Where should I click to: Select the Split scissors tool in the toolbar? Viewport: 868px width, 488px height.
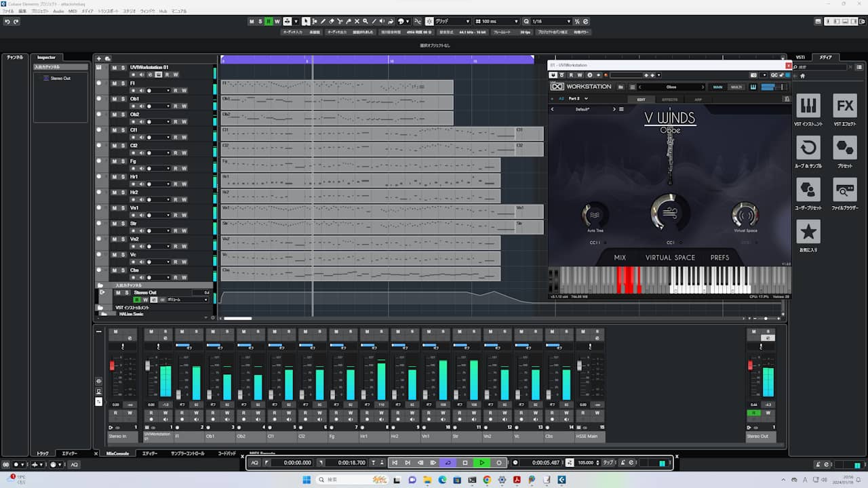tap(340, 21)
